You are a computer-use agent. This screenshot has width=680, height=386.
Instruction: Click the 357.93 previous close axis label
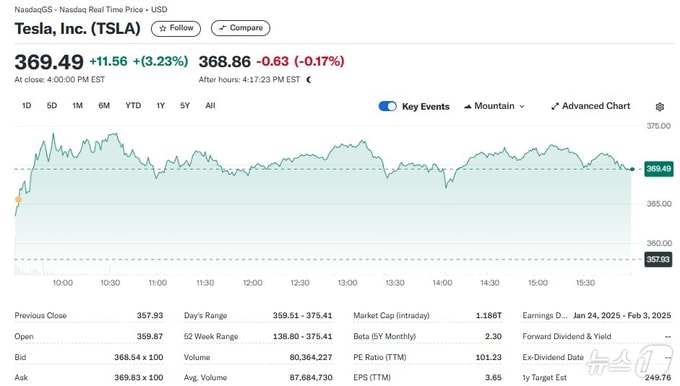coord(658,259)
